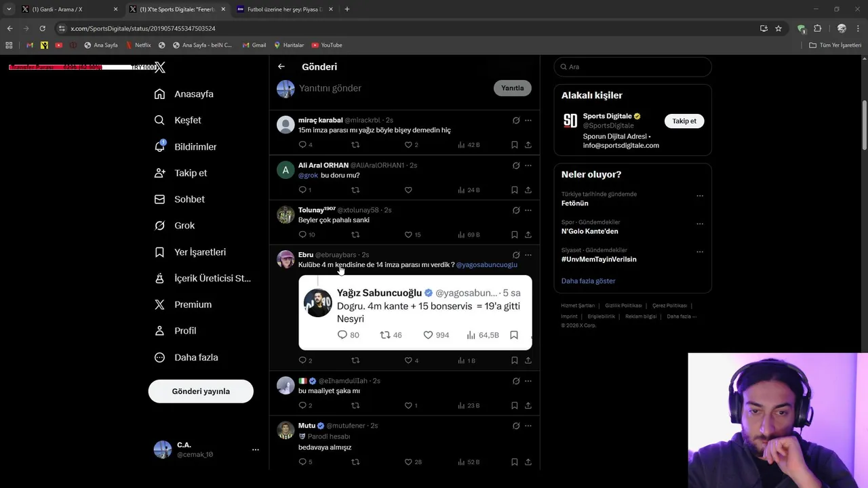The height and width of the screenshot is (488, 868).
Task: Click the Takip et button for Sports Digitale
Action: [684, 121]
